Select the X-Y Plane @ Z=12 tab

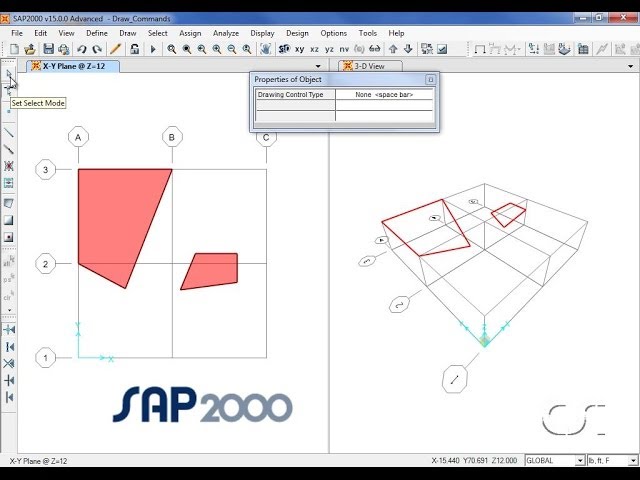[x=73, y=66]
